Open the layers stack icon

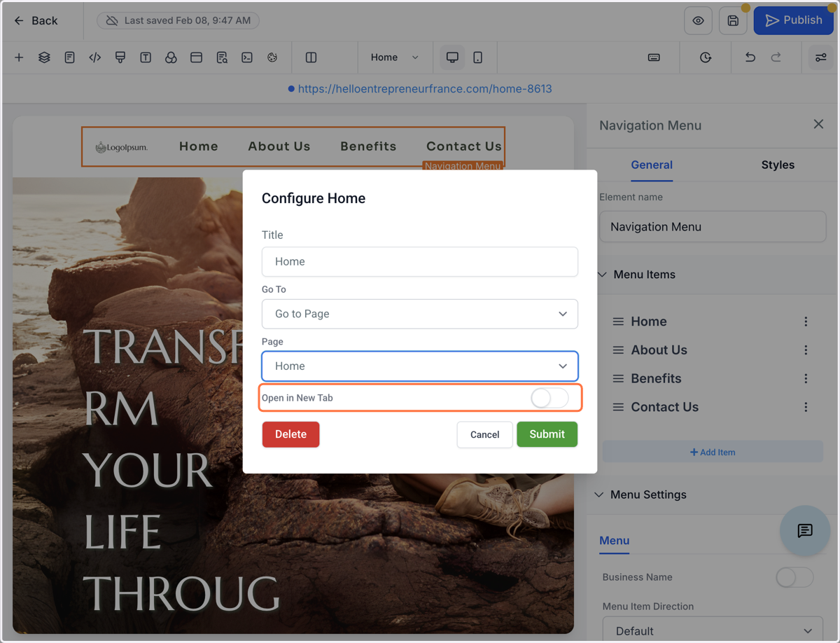click(x=44, y=57)
